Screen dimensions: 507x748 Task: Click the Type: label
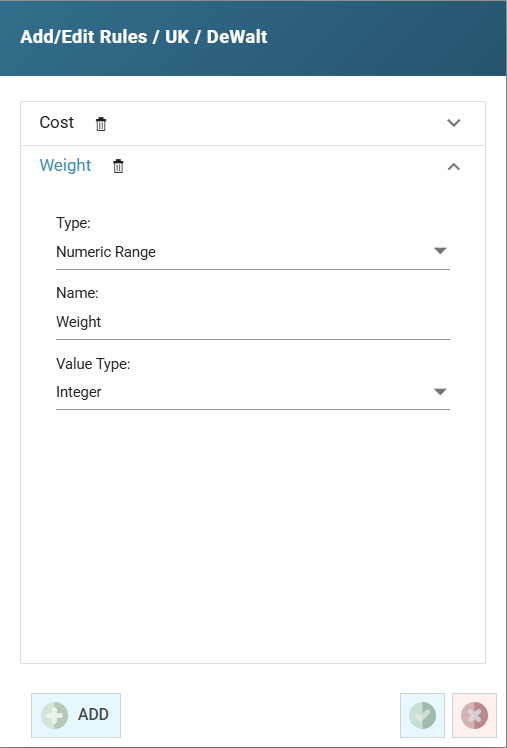tap(73, 223)
